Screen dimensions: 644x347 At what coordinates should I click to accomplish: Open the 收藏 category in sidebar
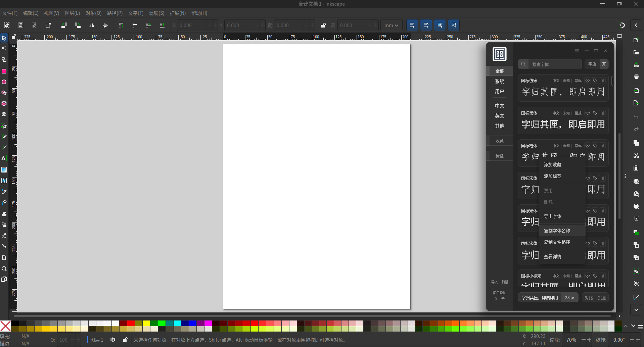pos(499,141)
